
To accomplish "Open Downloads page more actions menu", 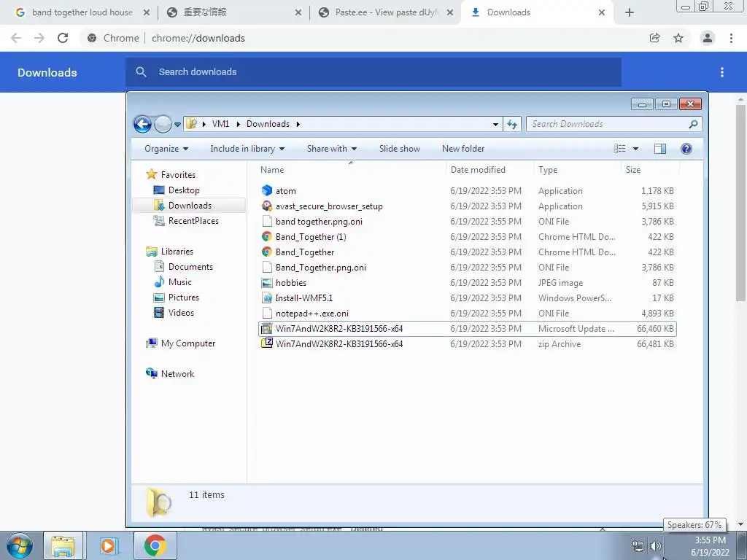I will [722, 72].
